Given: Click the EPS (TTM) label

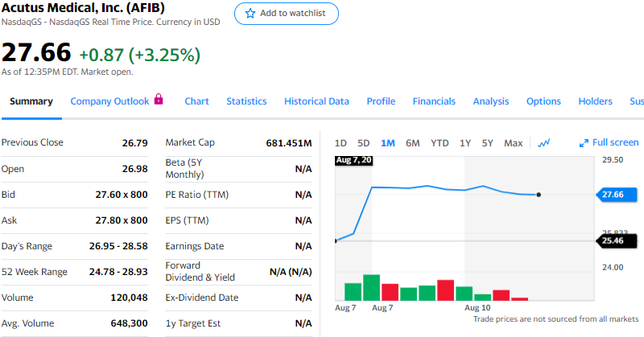Looking at the screenshot, I should [187, 220].
